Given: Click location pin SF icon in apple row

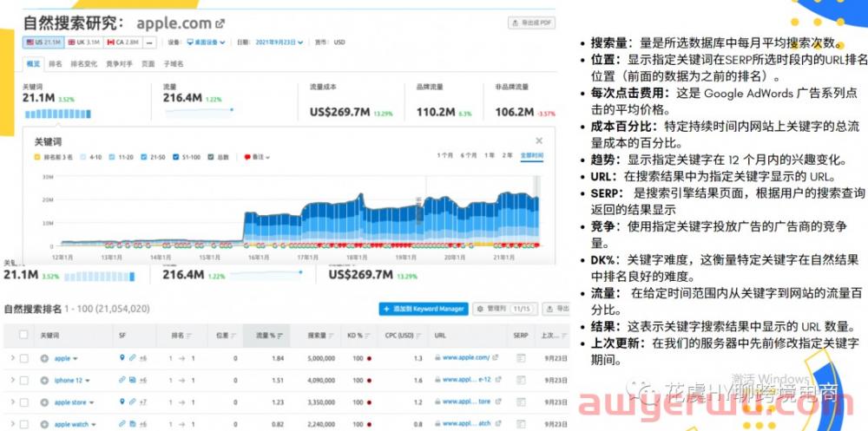Looking at the screenshot, I should [x=122, y=358].
